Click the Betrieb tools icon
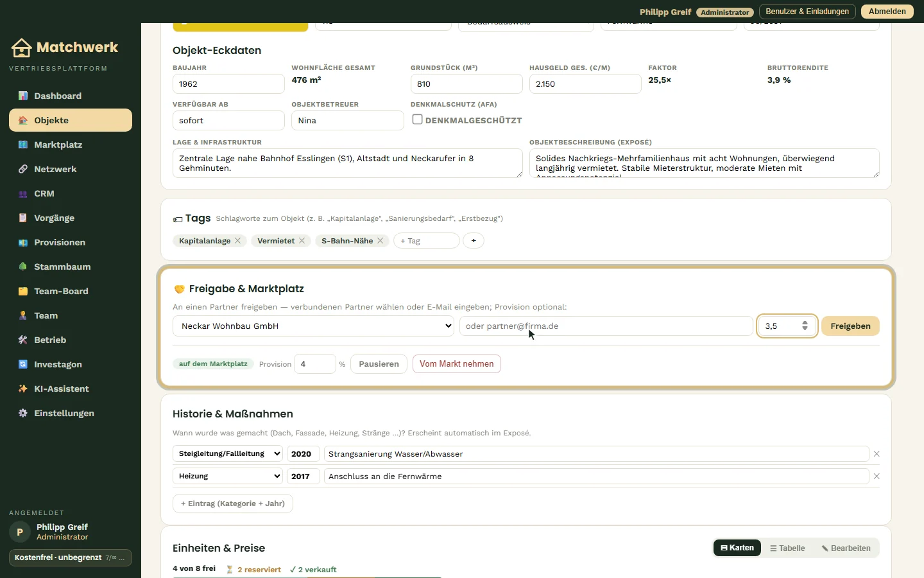924x578 pixels. 23,340
